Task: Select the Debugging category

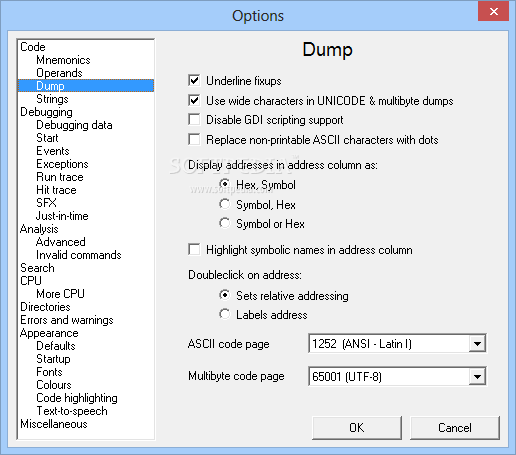Action: pyautogui.click(x=46, y=112)
